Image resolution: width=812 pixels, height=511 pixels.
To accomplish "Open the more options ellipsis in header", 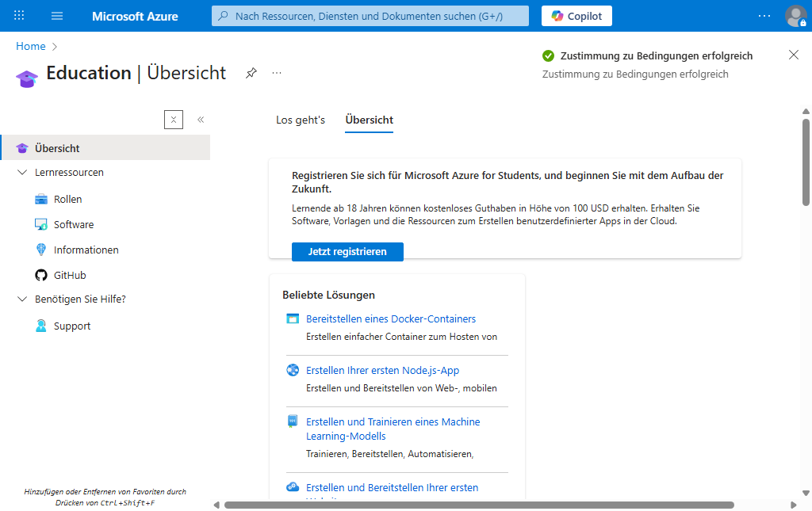I will (764, 16).
